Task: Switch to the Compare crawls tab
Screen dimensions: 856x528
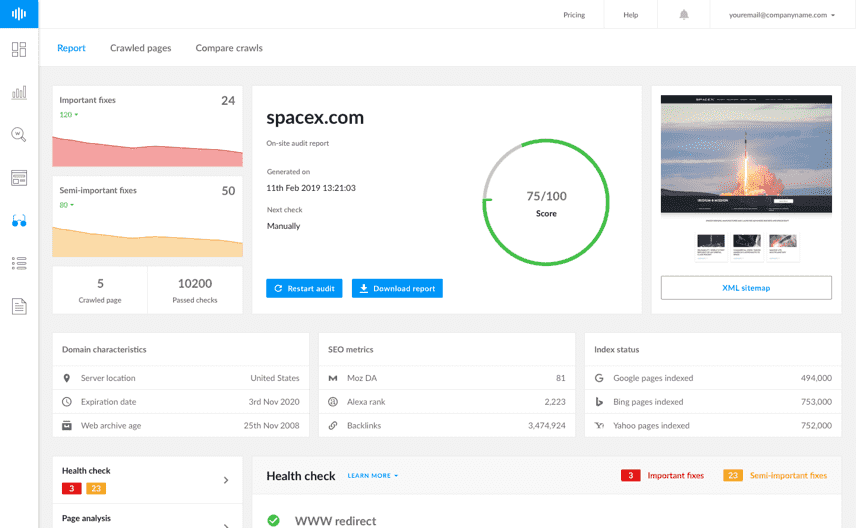Action: pos(229,48)
